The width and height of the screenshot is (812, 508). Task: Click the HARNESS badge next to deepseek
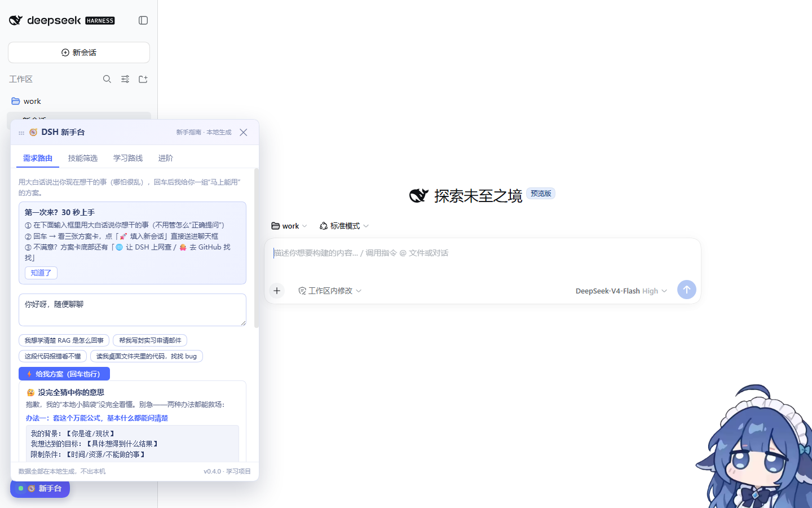(100, 21)
